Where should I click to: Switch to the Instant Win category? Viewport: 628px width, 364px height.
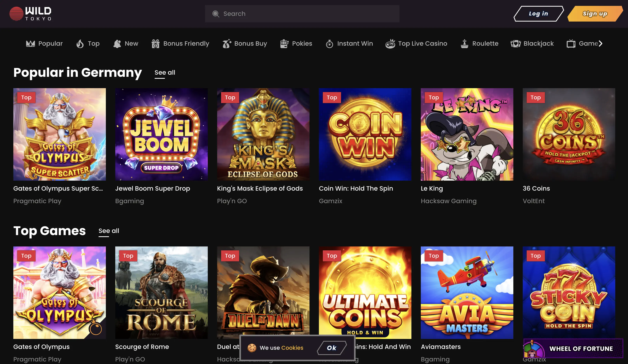349,44
